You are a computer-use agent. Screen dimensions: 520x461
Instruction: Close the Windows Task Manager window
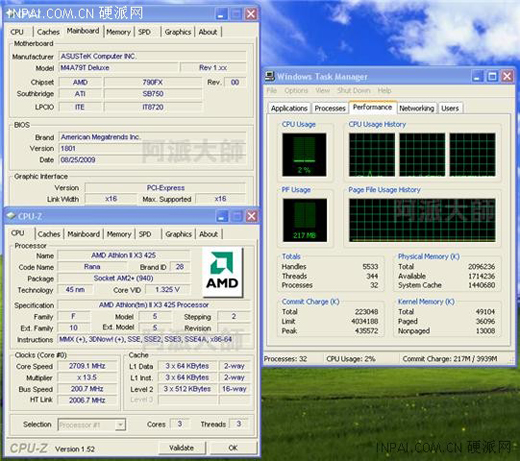tap(507, 77)
